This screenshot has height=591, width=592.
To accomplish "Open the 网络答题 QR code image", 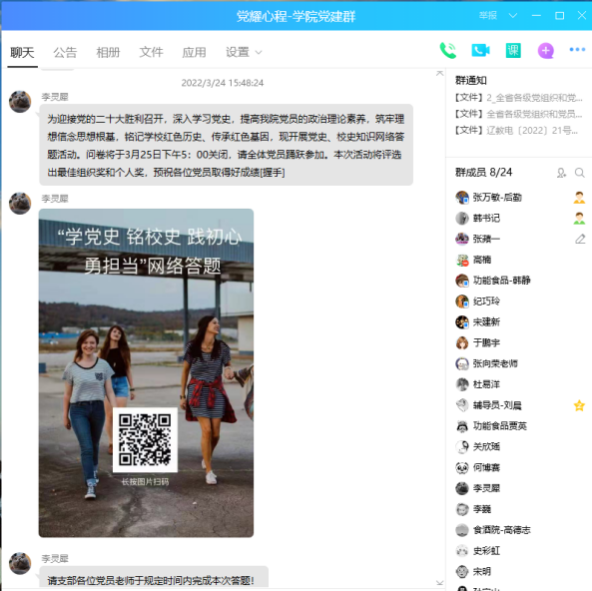I will (146, 373).
